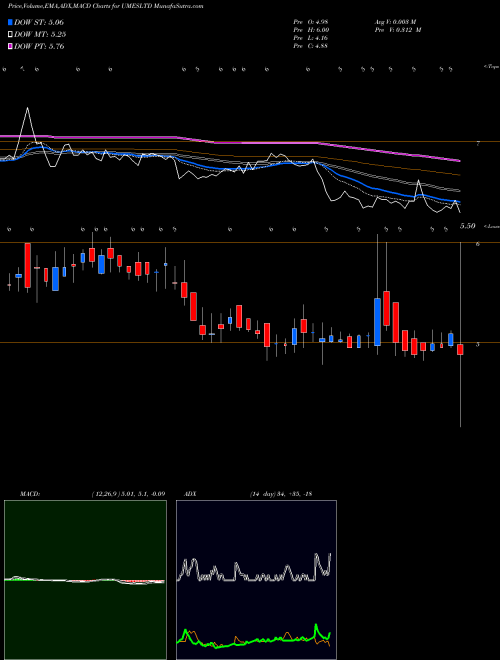Click the '<Lows' axis label
Screen dimensions: 500x660
point(491,226)
